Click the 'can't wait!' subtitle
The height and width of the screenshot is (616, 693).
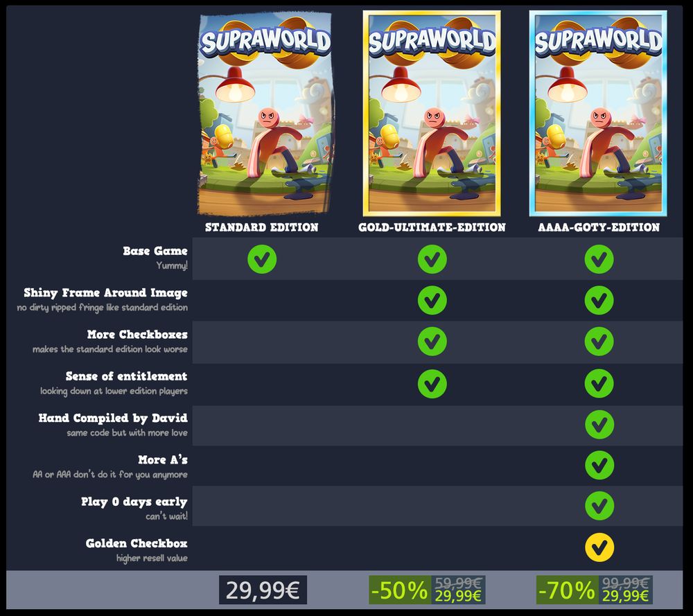pos(166,516)
